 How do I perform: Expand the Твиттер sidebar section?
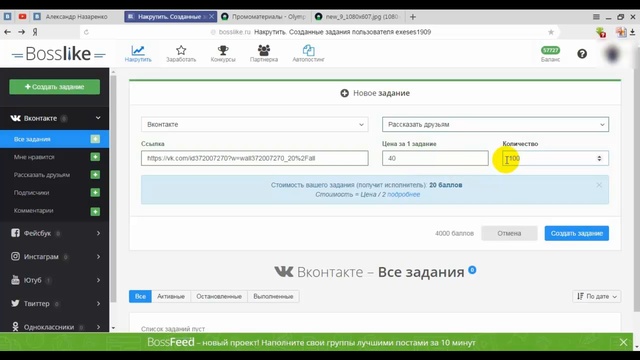tap(98, 304)
